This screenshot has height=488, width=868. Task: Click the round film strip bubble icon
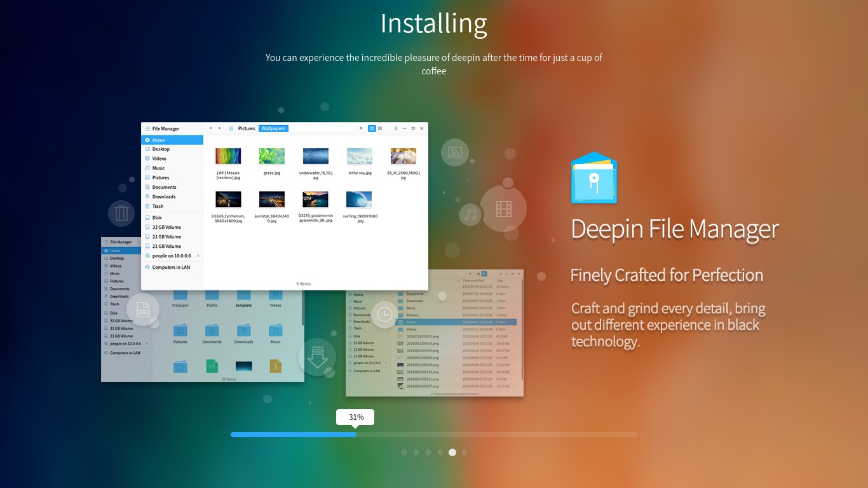point(504,208)
